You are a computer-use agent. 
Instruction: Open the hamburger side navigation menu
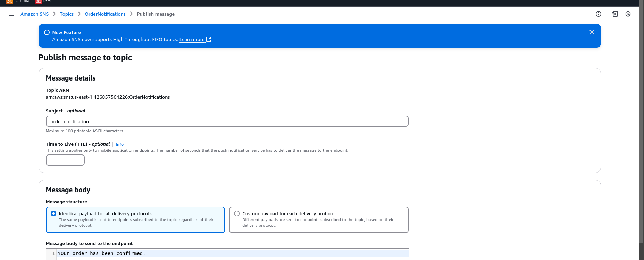pyautogui.click(x=11, y=14)
